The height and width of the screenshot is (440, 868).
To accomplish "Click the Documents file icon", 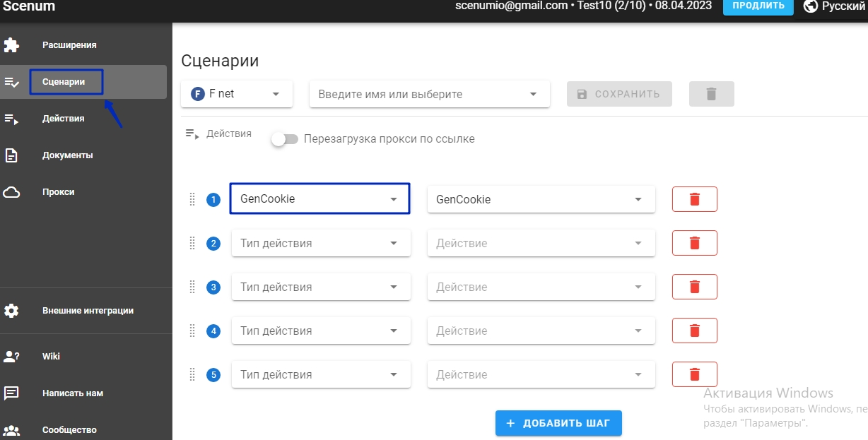I will pyautogui.click(x=11, y=155).
